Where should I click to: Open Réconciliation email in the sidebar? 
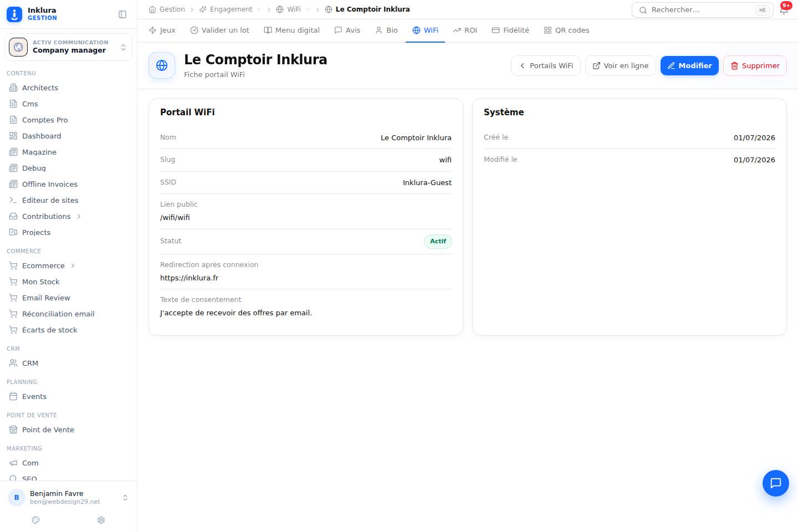[58, 314]
